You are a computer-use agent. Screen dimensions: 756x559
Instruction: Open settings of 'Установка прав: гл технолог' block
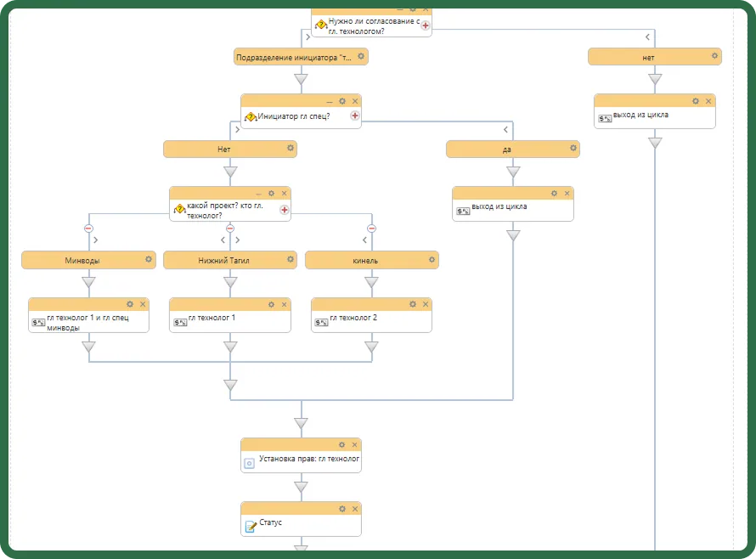pyautogui.click(x=341, y=444)
